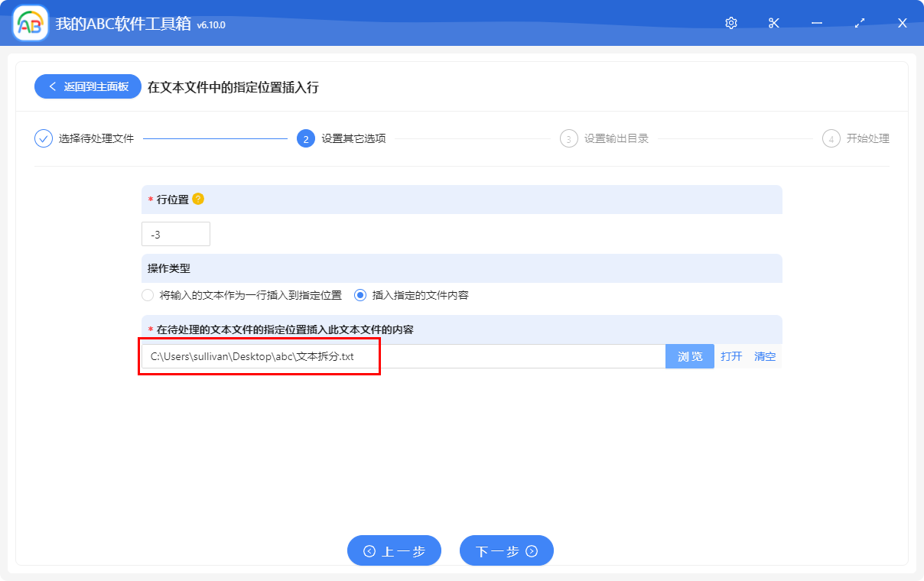The height and width of the screenshot is (581, 924).
Task: Open settings with the gear icon
Action: (730, 23)
